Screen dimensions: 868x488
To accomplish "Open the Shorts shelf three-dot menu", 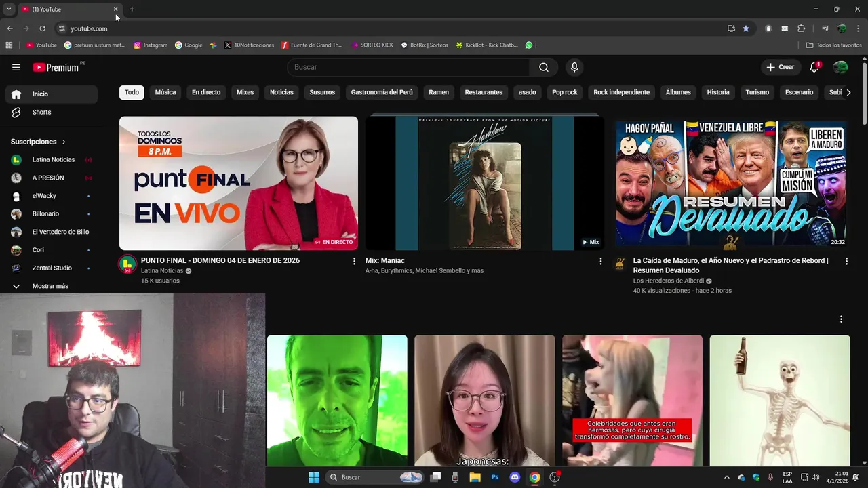I will point(841,319).
